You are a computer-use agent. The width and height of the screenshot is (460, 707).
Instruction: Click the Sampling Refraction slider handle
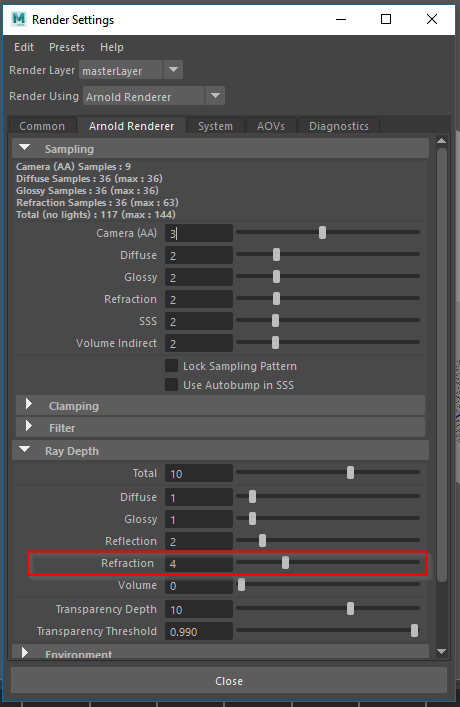(276, 298)
